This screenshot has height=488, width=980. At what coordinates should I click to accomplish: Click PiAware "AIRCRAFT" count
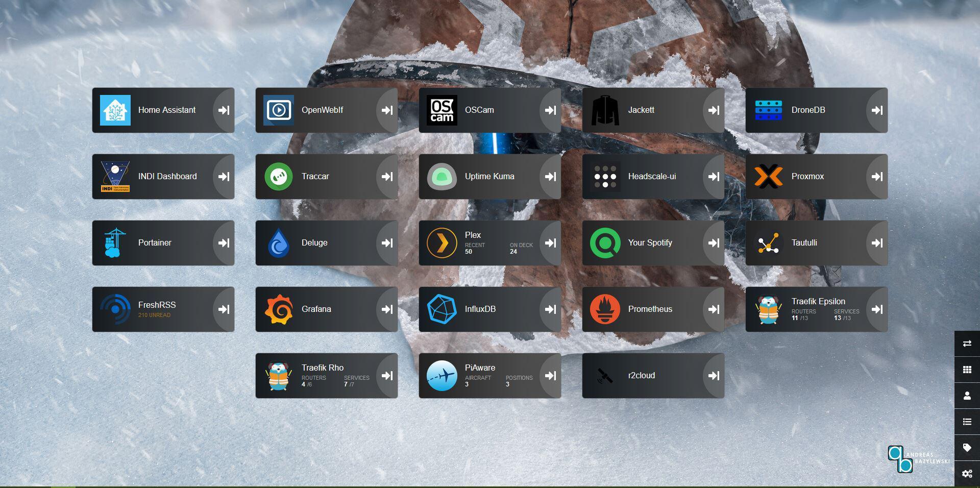pos(478,381)
